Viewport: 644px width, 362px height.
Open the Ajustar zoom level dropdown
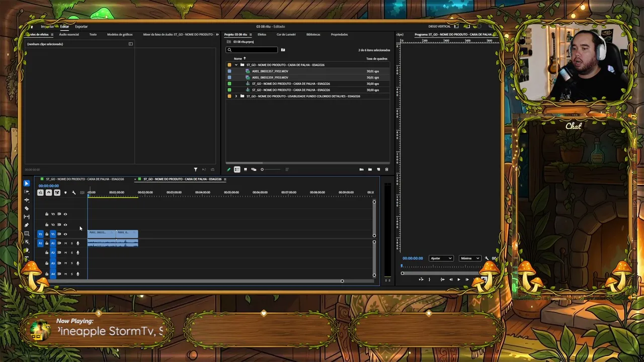tap(441, 258)
